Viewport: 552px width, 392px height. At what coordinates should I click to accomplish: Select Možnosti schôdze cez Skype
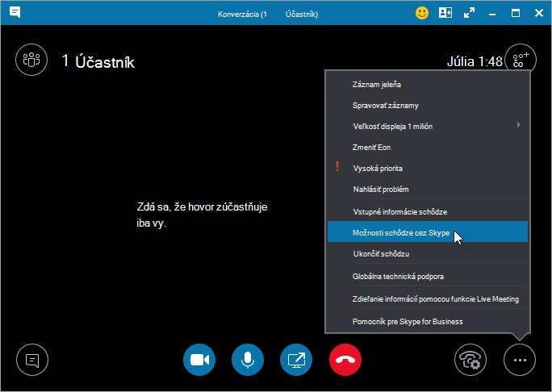click(x=428, y=231)
